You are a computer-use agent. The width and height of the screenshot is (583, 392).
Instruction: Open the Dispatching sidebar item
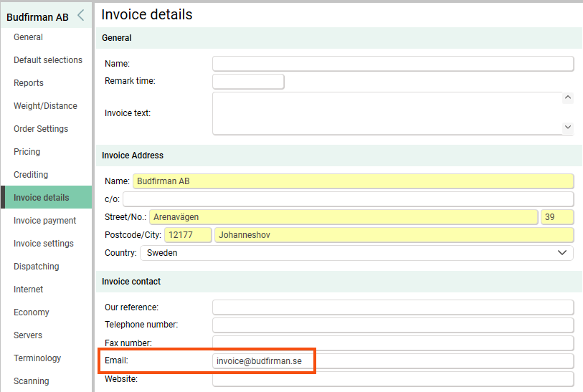37,267
